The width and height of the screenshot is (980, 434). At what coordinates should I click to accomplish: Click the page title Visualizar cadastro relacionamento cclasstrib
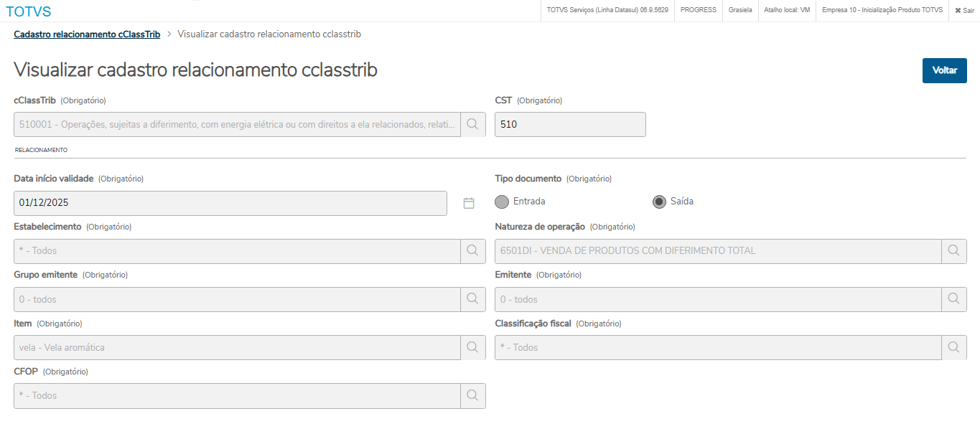click(x=195, y=70)
